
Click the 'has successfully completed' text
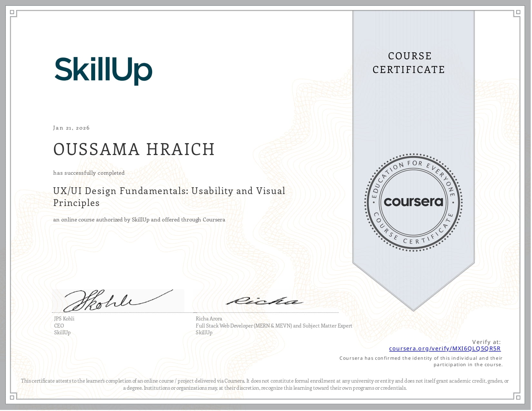tap(89, 173)
